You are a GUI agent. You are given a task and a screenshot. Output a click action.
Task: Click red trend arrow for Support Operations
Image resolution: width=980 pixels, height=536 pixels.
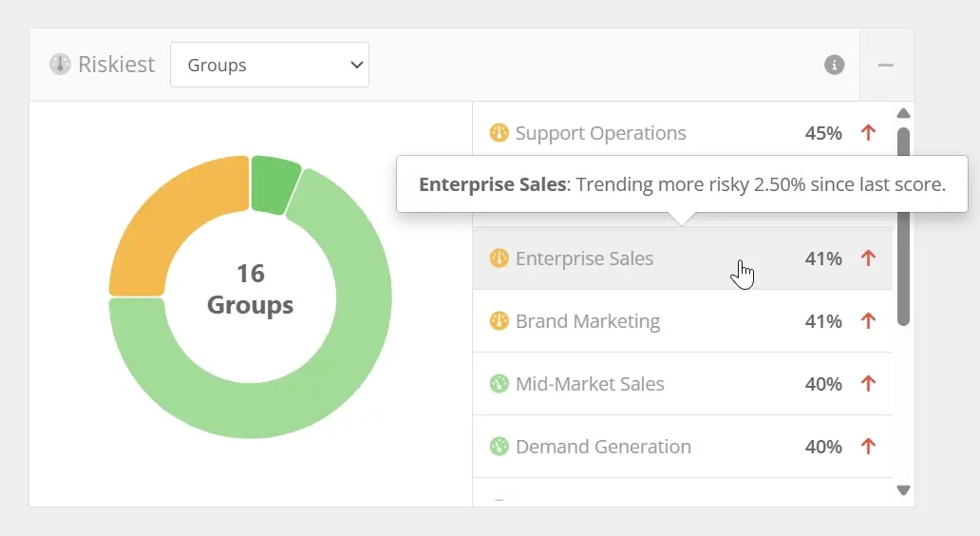click(867, 133)
